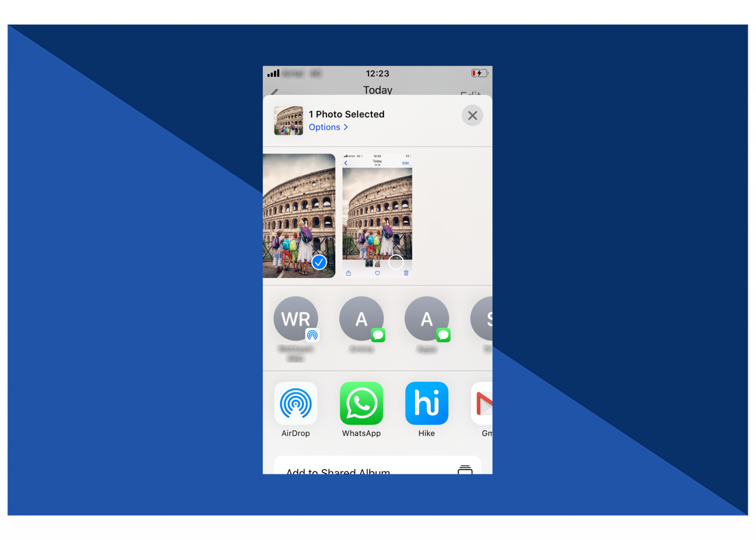Choose Add to Shared Album
The width and height of the screenshot is (756, 540).
coord(338,471)
